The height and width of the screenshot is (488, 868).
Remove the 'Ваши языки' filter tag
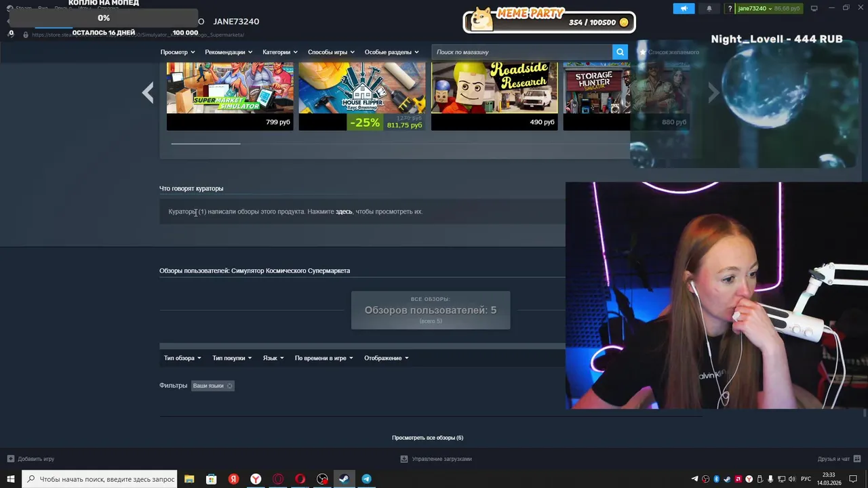229,386
